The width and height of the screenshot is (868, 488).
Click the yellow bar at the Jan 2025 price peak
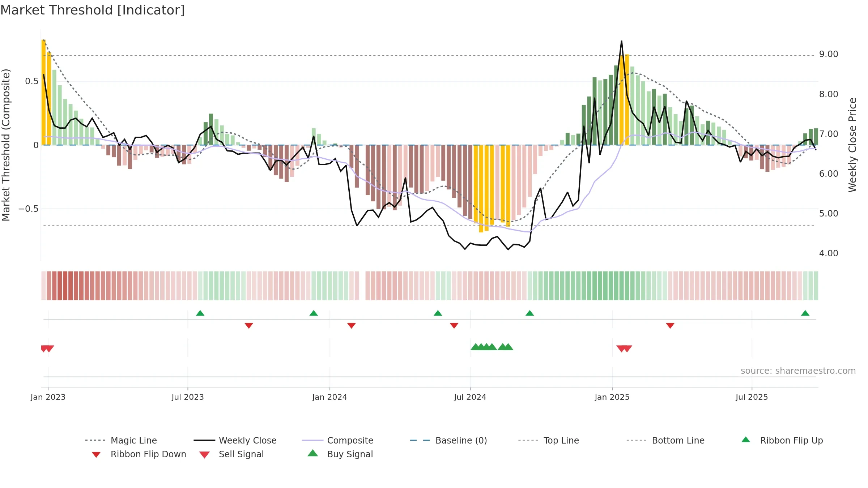click(x=622, y=100)
